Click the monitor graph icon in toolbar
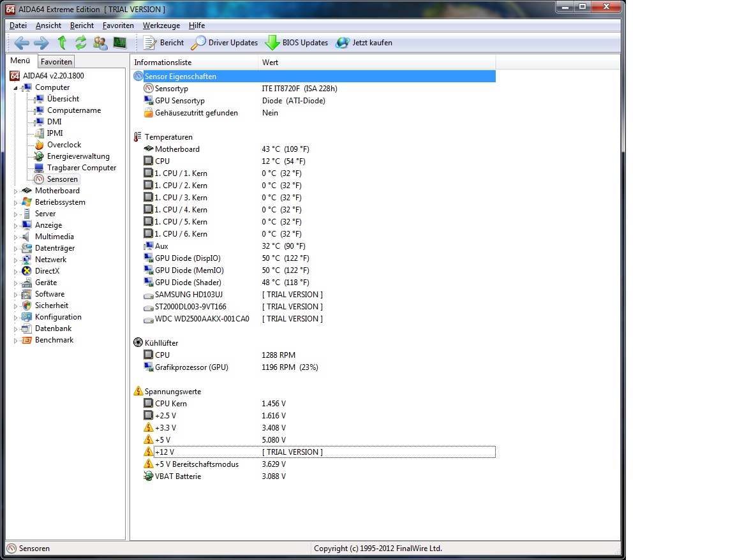Image resolution: width=735 pixels, height=560 pixels. click(120, 43)
